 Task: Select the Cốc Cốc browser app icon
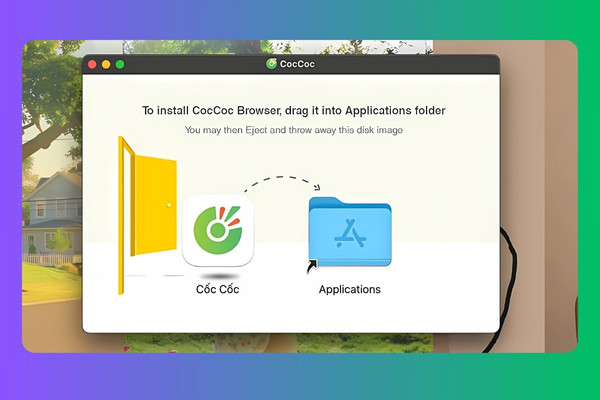coord(218,230)
